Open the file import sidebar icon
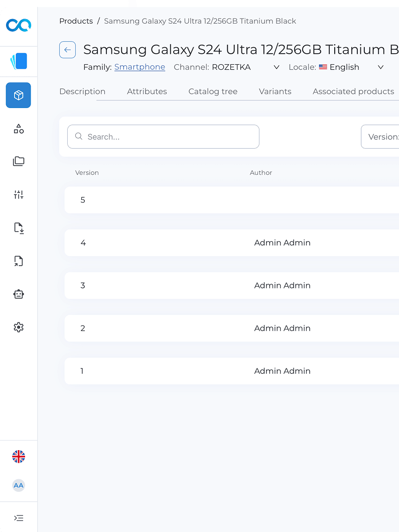This screenshot has width=399, height=532. click(19, 228)
